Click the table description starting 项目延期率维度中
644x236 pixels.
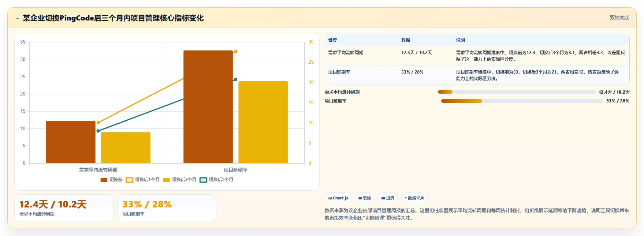[x=539, y=75]
